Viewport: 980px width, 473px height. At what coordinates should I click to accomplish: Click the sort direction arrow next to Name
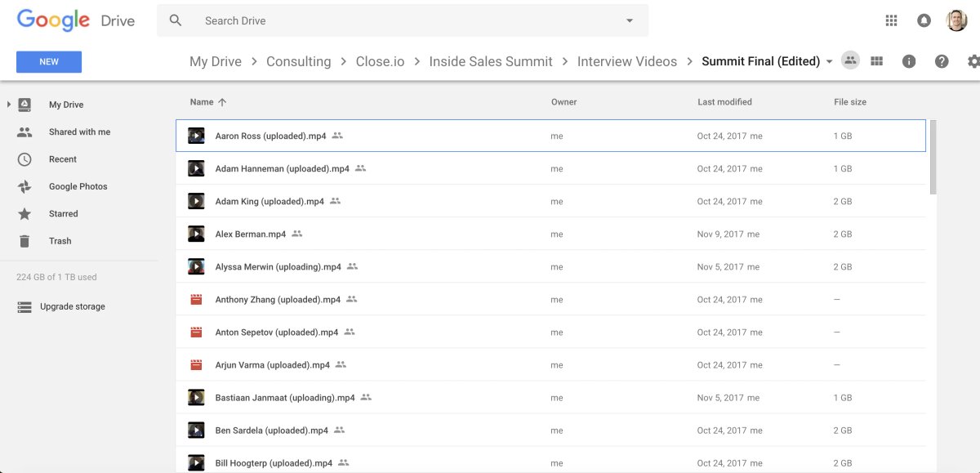click(222, 102)
